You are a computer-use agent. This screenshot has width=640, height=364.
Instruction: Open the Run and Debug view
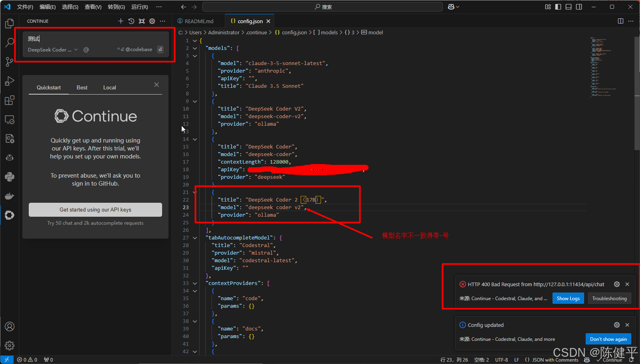pos(10,81)
